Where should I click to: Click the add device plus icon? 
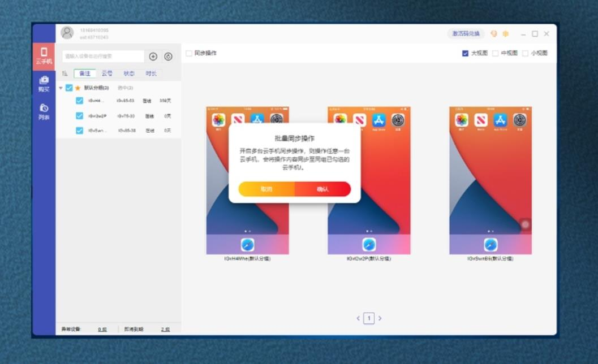[153, 57]
